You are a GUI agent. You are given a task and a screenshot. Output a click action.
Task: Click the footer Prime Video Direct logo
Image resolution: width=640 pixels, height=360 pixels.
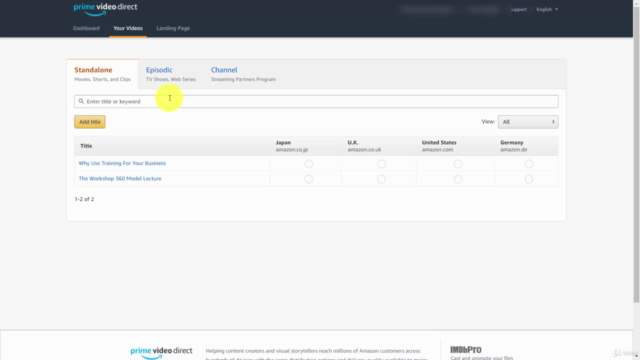pos(161,353)
